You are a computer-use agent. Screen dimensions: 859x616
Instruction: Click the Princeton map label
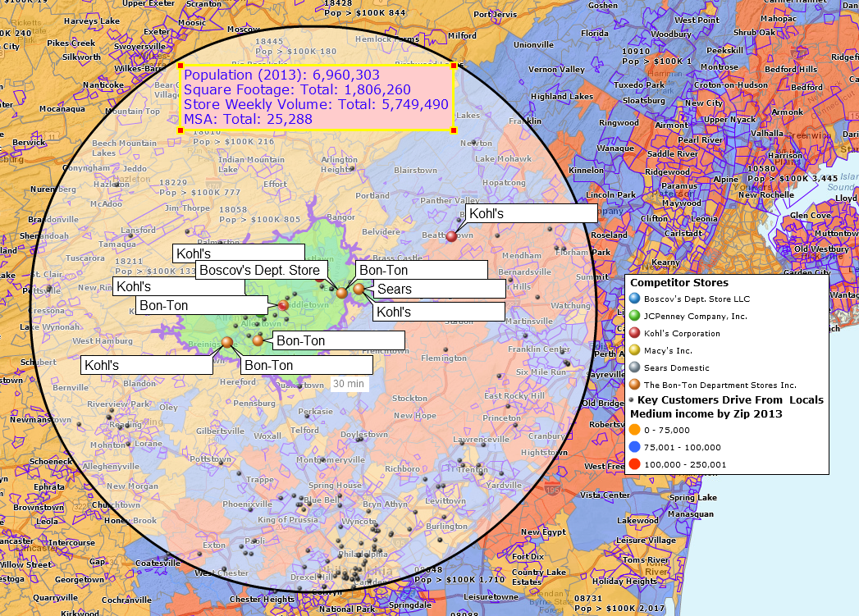tap(502, 418)
